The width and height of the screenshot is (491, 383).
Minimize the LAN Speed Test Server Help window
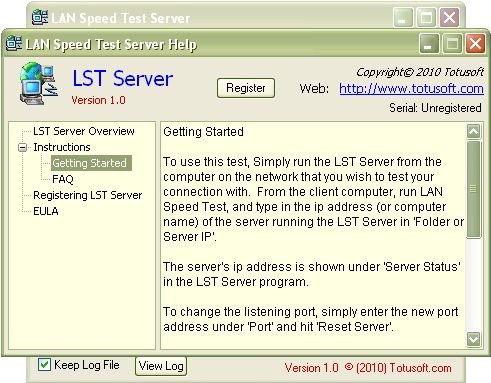pyautogui.click(x=429, y=44)
